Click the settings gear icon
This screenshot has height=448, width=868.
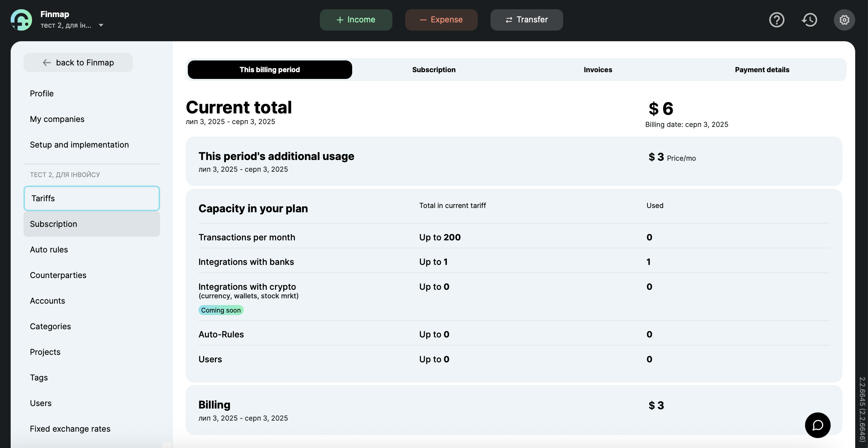pyautogui.click(x=844, y=20)
